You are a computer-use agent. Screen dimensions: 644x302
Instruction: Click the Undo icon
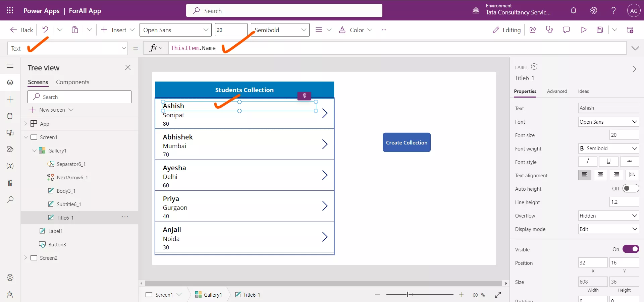[x=45, y=30]
